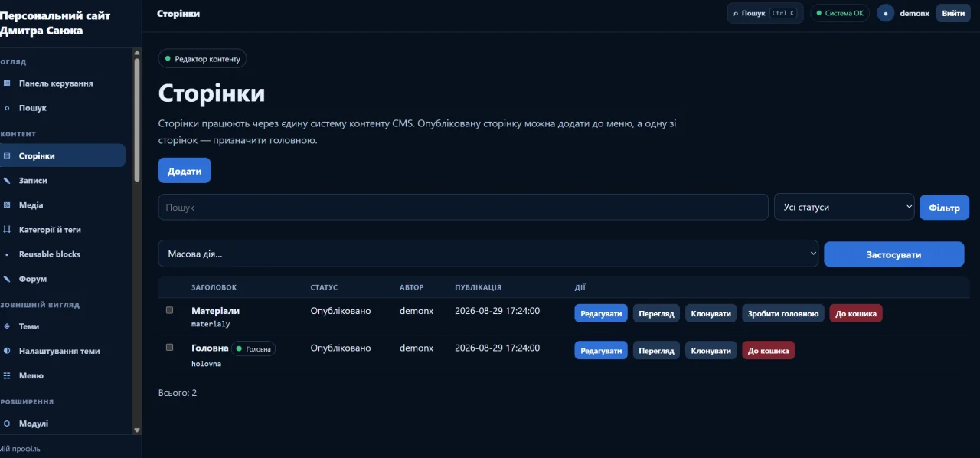Click the Сторінки sidebar icon
Image resolution: width=980 pixels, height=458 pixels.
7,155
